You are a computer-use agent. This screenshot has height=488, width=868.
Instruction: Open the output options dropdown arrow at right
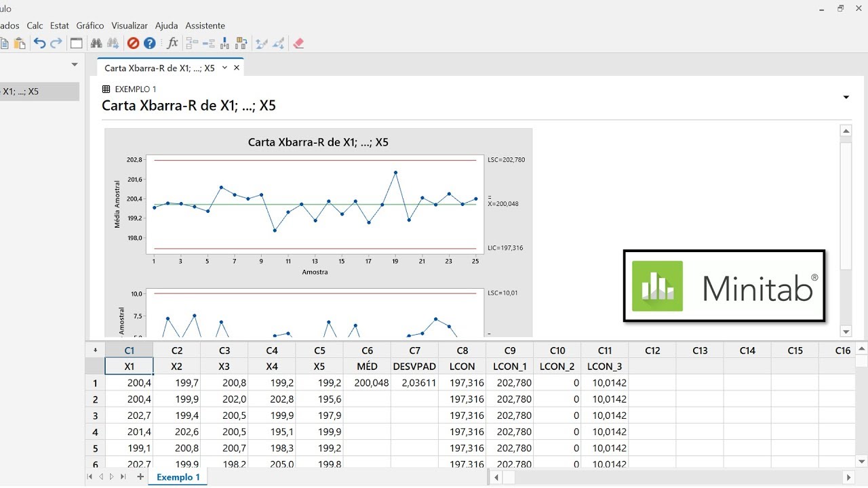point(846,97)
